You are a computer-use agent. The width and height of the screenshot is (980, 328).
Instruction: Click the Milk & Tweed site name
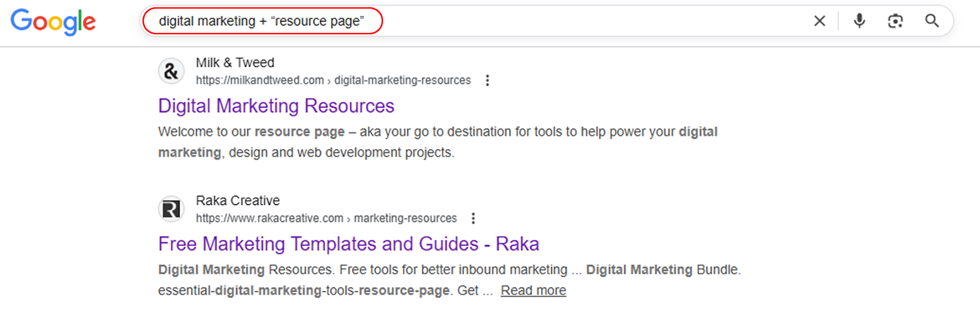point(235,62)
